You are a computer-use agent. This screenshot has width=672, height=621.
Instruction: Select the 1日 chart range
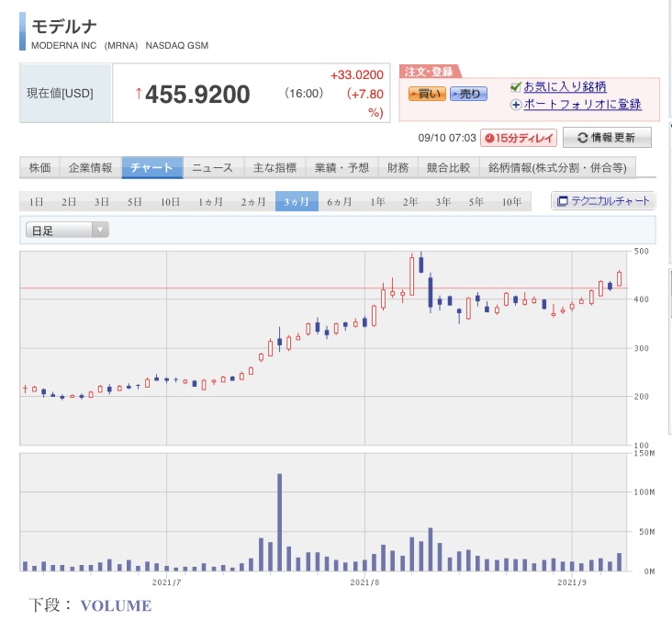pyautogui.click(x=36, y=201)
